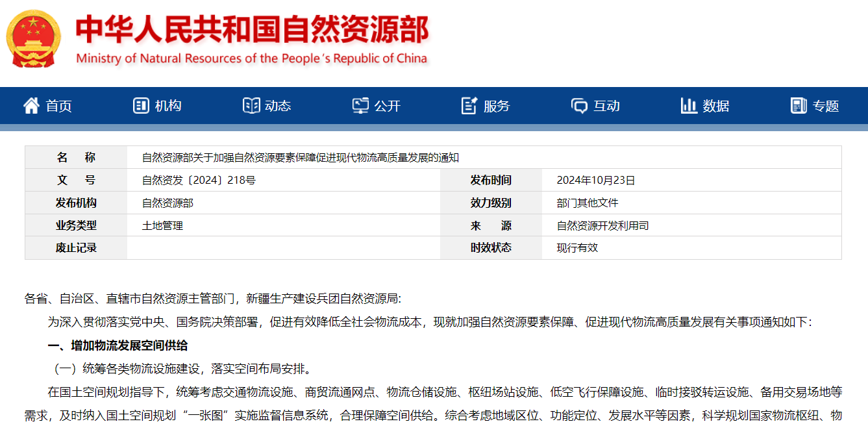Click the 土地管理 business type value

(x=162, y=226)
